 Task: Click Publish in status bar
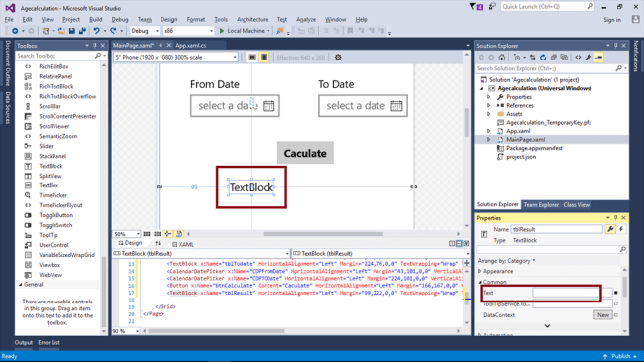point(620,356)
